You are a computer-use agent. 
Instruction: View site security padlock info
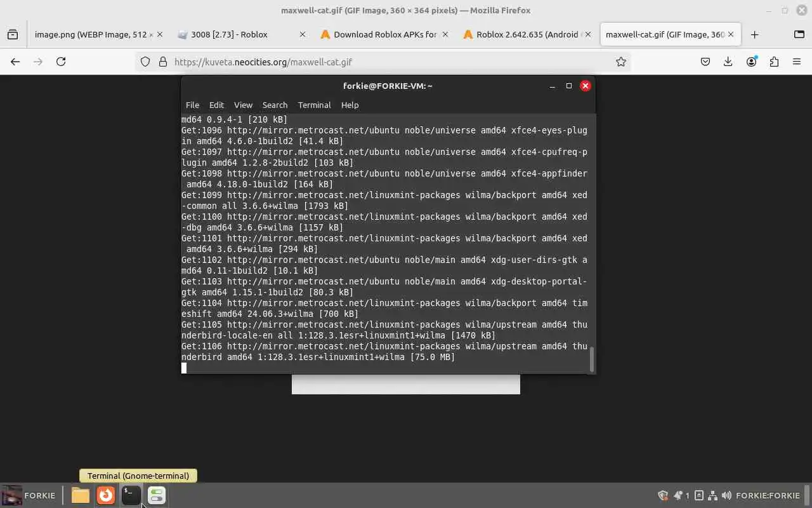162,62
